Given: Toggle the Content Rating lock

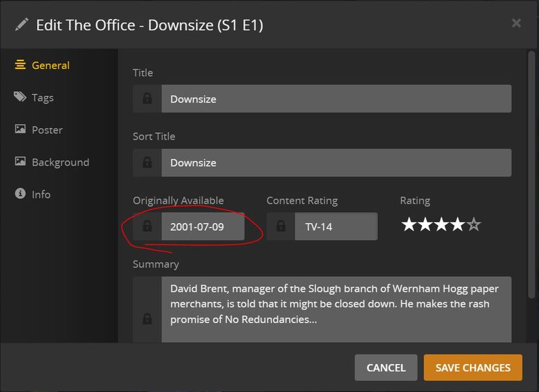Looking at the screenshot, I should click(x=280, y=226).
